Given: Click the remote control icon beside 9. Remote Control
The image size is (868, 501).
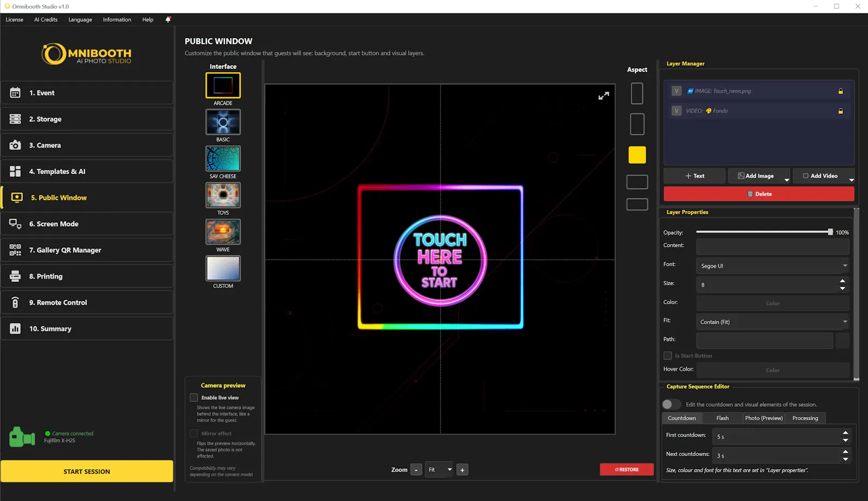Looking at the screenshot, I should pyautogui.click(x=15, y=303).
